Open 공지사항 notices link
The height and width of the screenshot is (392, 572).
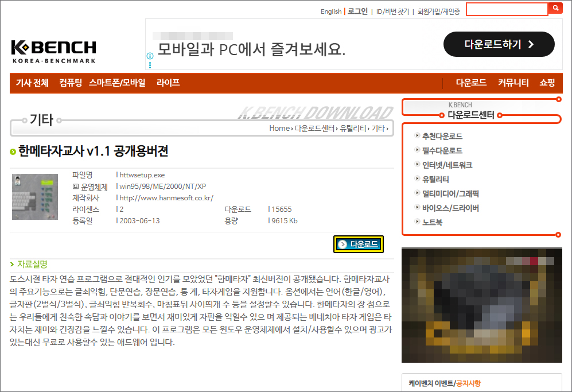[468, 383]
